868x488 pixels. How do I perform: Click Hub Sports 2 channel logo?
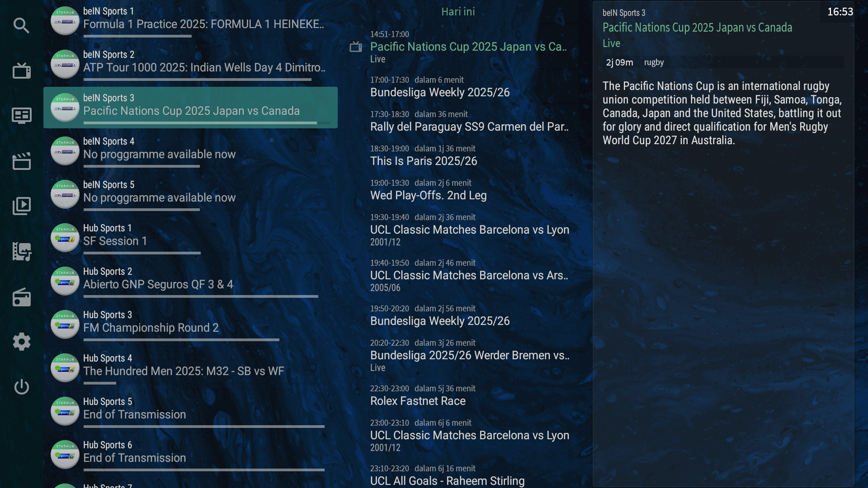[x=65, y=281]
